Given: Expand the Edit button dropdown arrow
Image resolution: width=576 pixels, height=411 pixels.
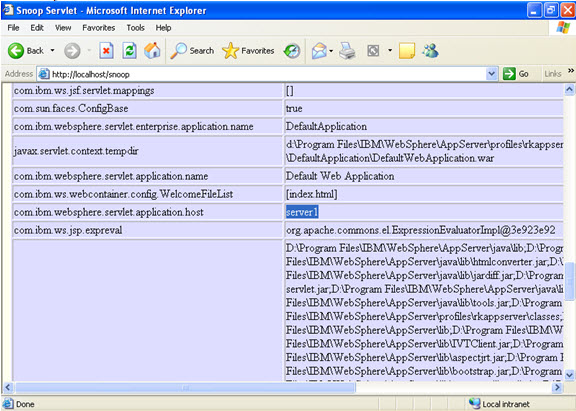Looking at the screenshot, I should point(390,51).
